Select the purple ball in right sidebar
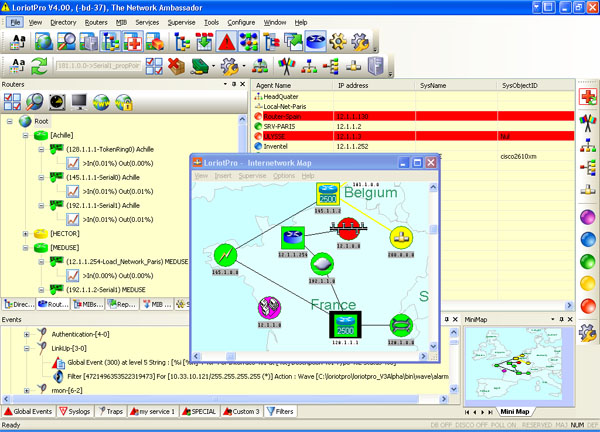 pyautogui.click(x=589, y=215)
